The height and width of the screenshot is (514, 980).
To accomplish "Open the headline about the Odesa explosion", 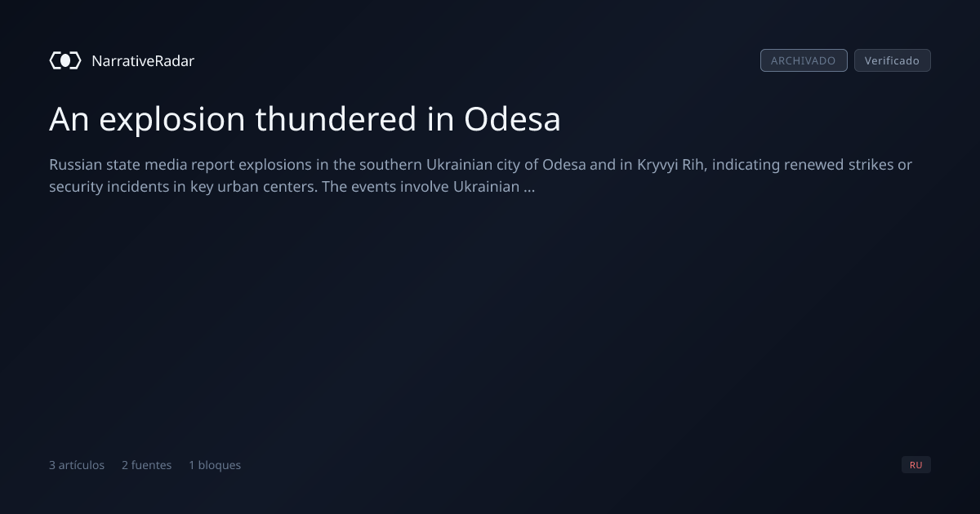I will click(x=305, y=119).
